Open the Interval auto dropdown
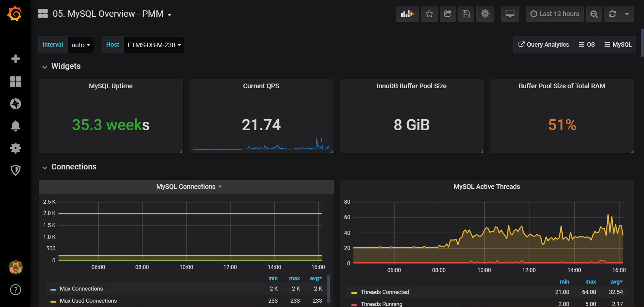Screen dimensions: 644x307 click(80, 44)
